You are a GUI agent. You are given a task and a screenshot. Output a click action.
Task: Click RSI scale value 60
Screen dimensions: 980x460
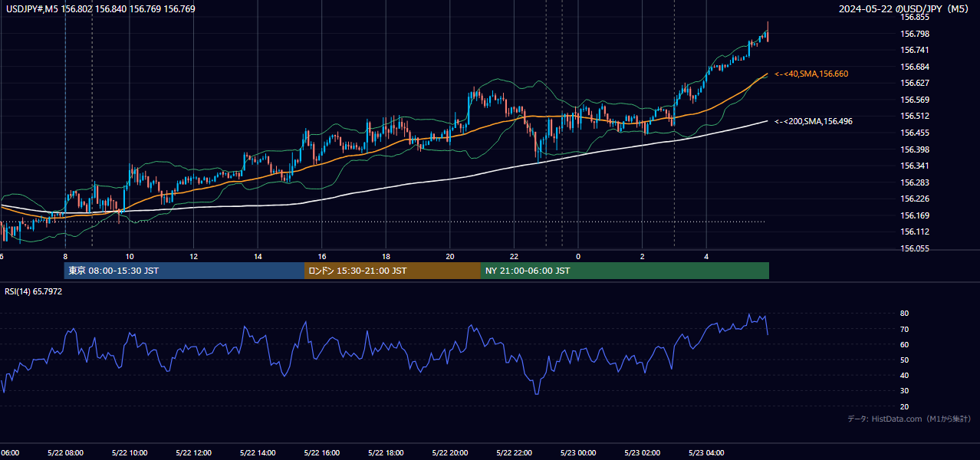coord(905,344)
